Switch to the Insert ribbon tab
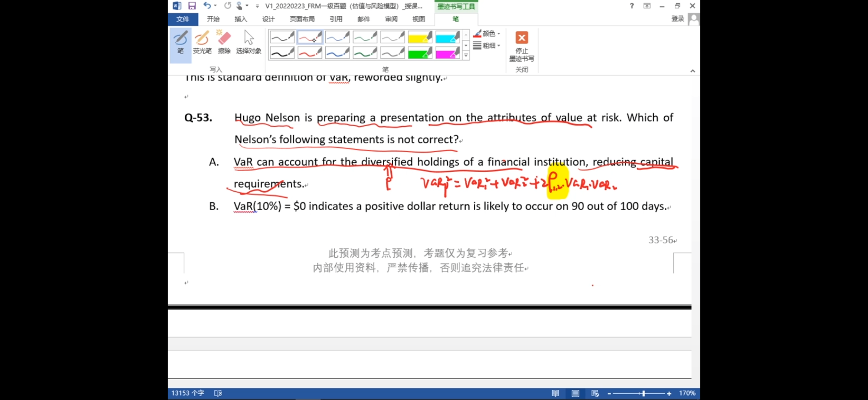 (x=240, y=19)
